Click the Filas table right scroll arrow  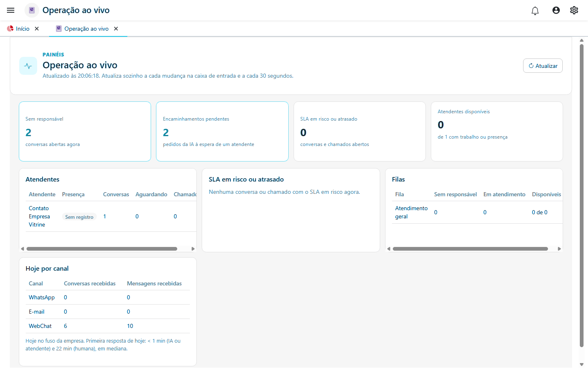[559, 249]
